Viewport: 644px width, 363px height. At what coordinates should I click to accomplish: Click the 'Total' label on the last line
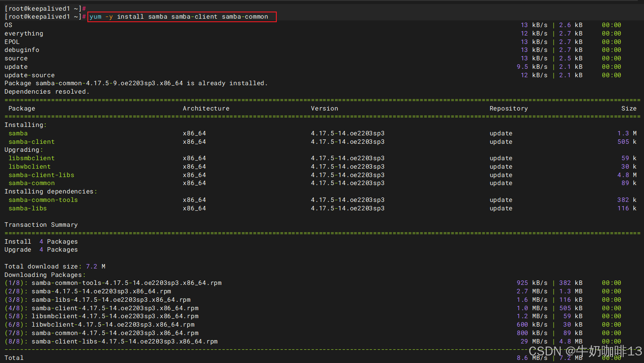tap(14, 358)
